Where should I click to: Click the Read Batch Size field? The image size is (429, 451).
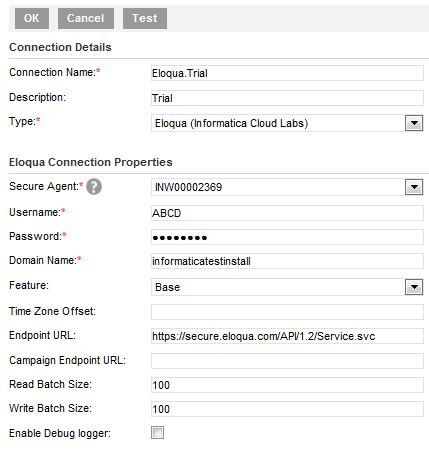pyautogui.click(x=287, y=385)
